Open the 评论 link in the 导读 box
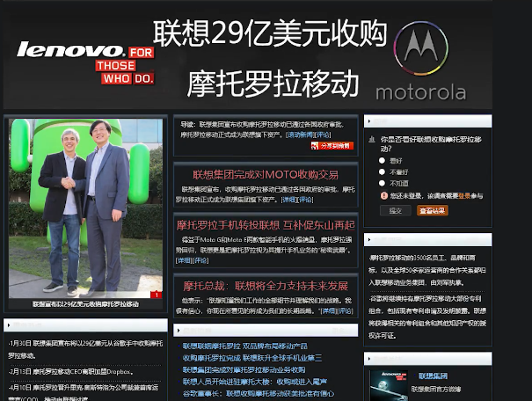Image resolution: width=532 pixels, height=401 pixels. [x=323, y=135]
